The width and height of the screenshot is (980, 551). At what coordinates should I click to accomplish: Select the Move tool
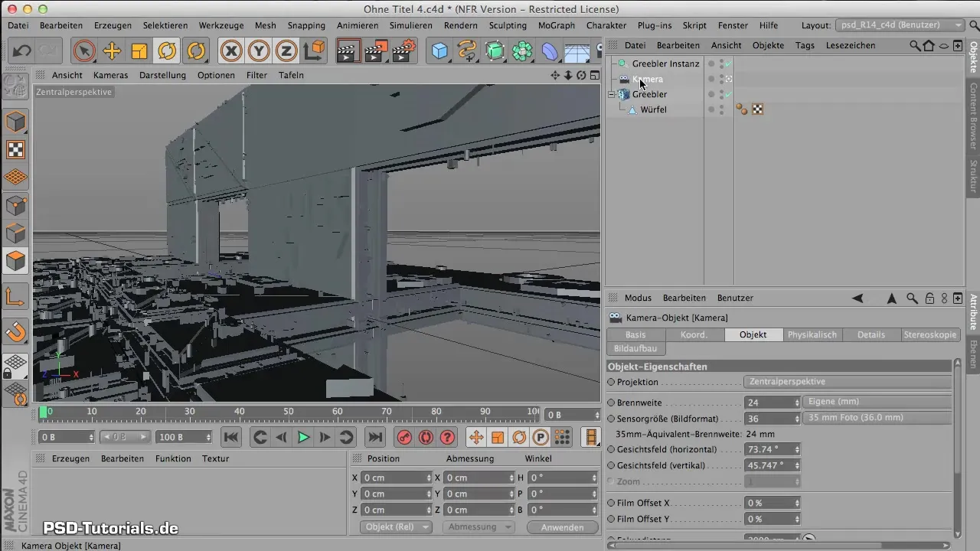(x=112, y=51)
